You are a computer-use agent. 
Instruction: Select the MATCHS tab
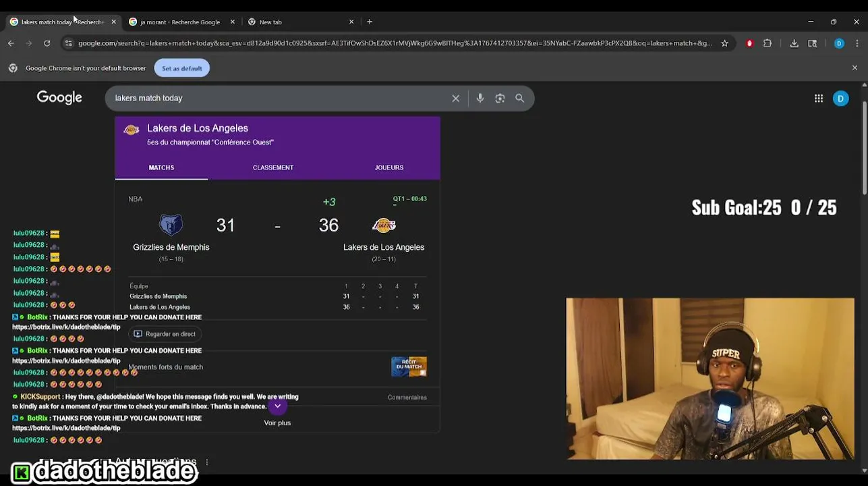tap(161, 167)
